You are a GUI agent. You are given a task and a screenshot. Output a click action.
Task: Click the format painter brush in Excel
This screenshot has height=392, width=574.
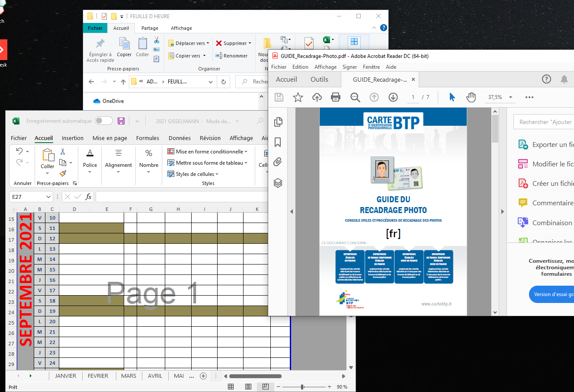coord(63,173)
